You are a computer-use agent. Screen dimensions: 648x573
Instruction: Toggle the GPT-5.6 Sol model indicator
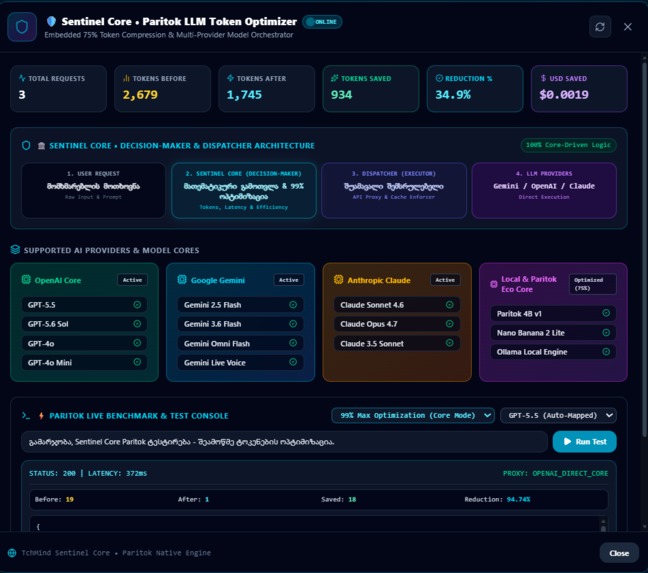[x=137, y=323]
